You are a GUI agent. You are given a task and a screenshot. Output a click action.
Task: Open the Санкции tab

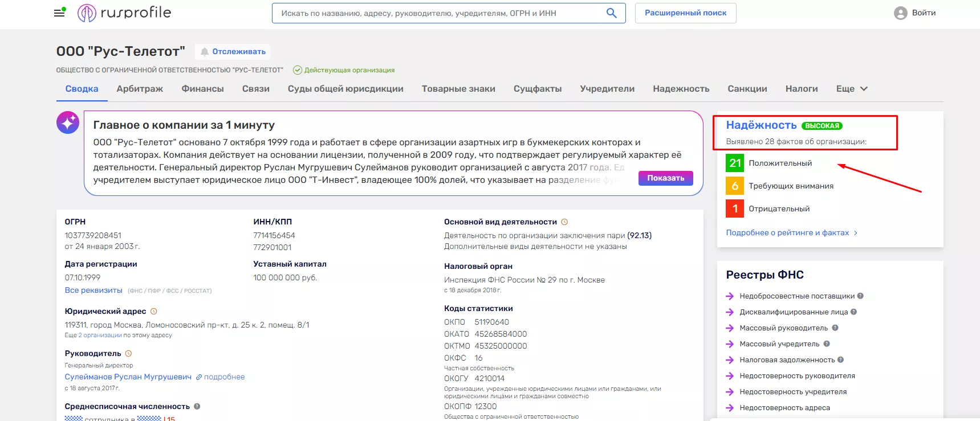747,89
